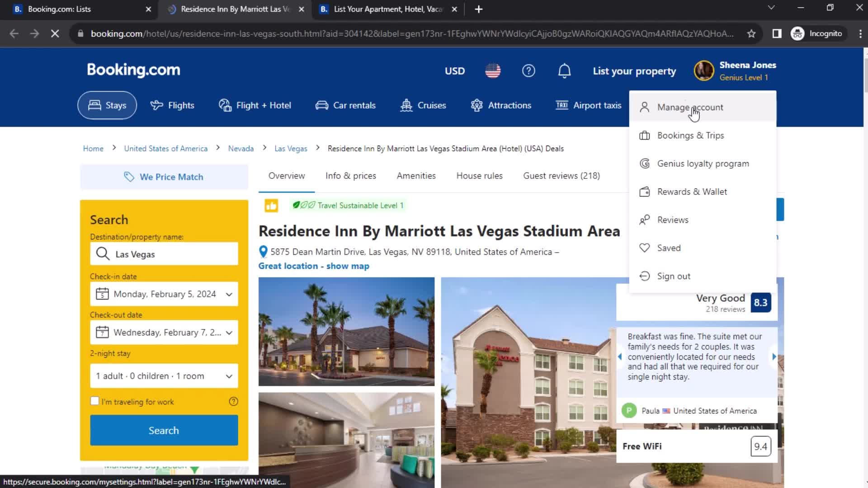The width and height of the screenshot is (868, 488).
Task: Open the check-out date dropdown
Action: coord(164,333)
